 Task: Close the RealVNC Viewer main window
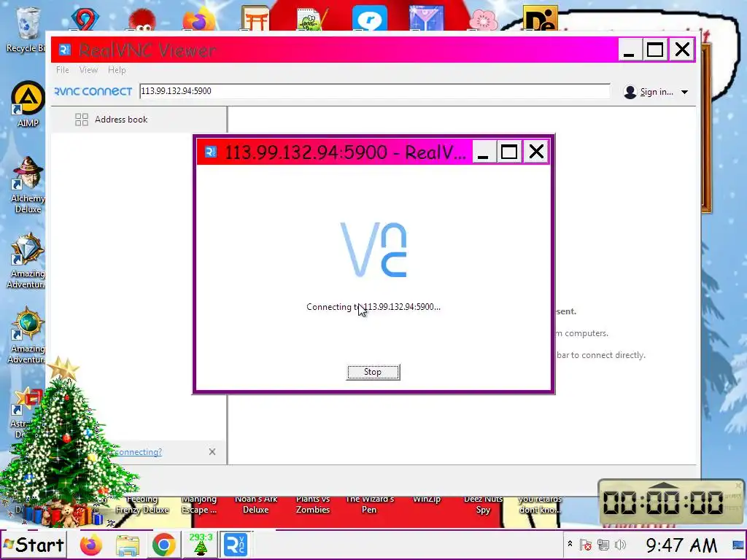pos(682,49)
